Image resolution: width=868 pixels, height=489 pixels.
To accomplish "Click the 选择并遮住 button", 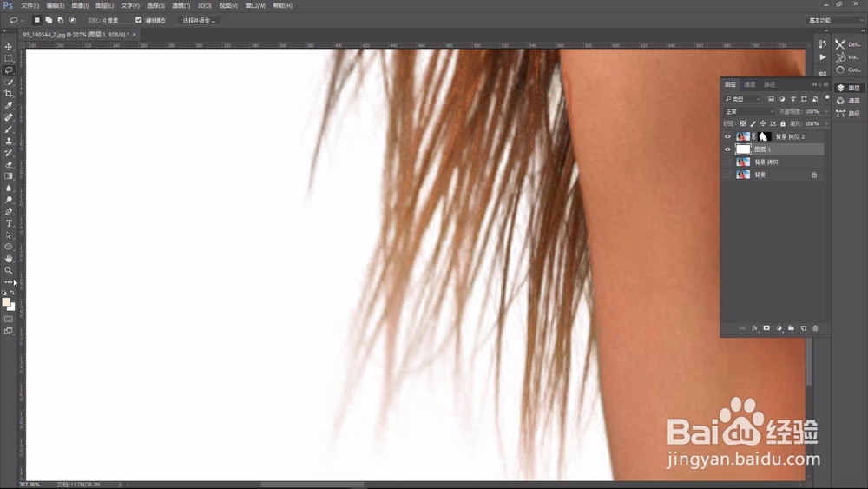I will click(199, 21).
